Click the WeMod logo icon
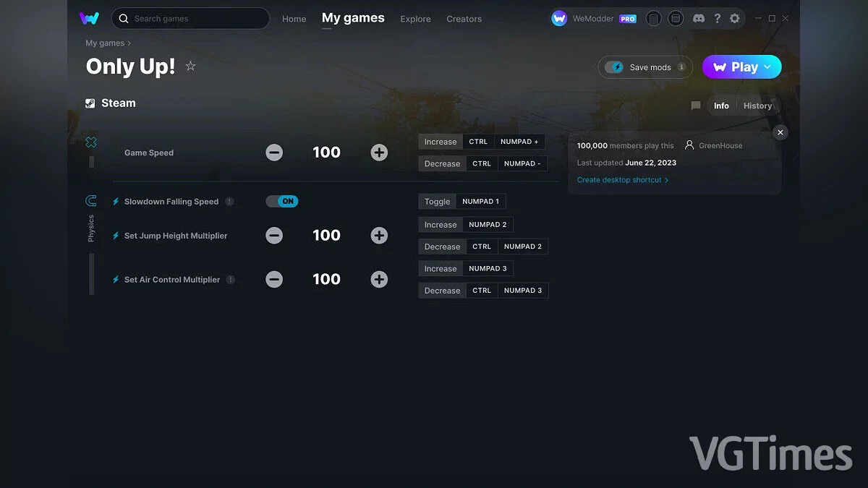The height and width of the screenshot is (488, 868). (x=89, y=18)
